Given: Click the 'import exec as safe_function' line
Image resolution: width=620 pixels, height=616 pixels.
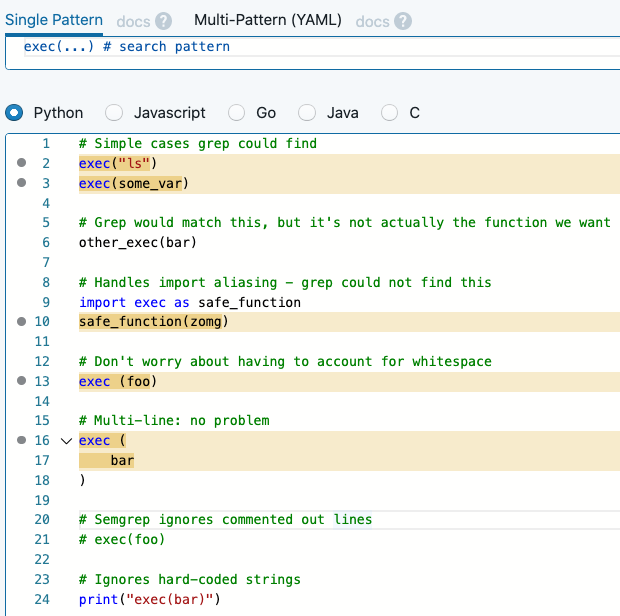Looking at the screenshot, I should point(190,302).
